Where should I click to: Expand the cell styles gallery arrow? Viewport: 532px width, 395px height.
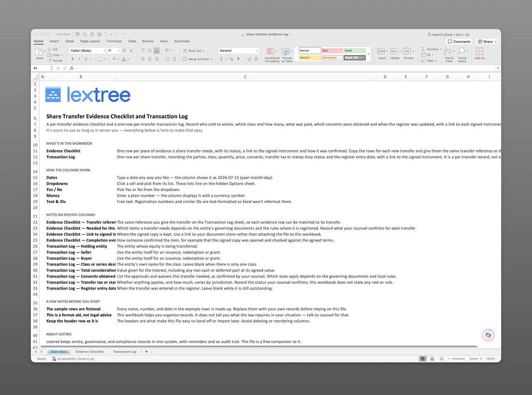tap(369, 54)
